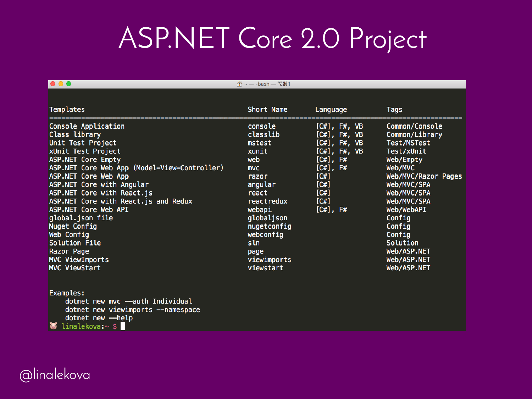The width and height of the screenshot is (532, 399).
Task: Click the 'nugetconfig' short name
Action: pos(270,226)
